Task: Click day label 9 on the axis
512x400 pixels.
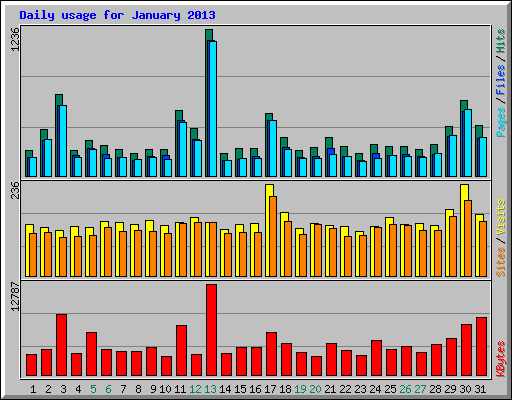Action: [153, 389]
